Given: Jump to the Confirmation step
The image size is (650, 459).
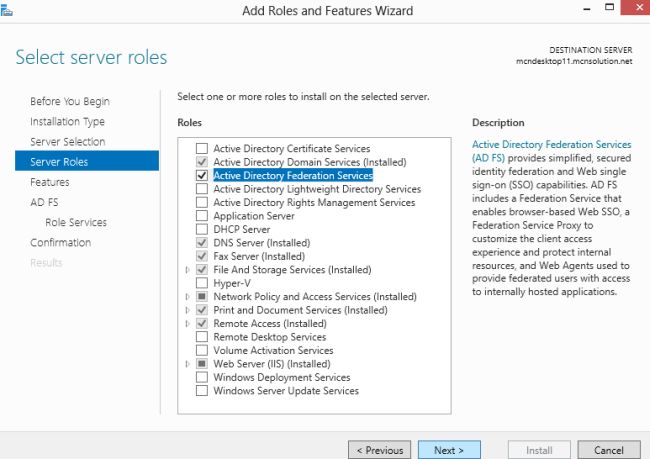Looking at the screenshot, I should pos(60,242).
